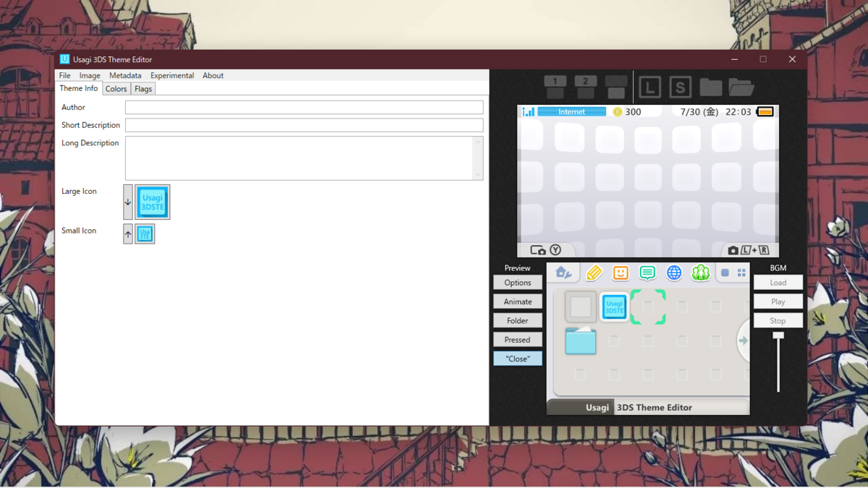Switch to the Flags tab
Screen dimensions: 868x488
tap(143, 89)
